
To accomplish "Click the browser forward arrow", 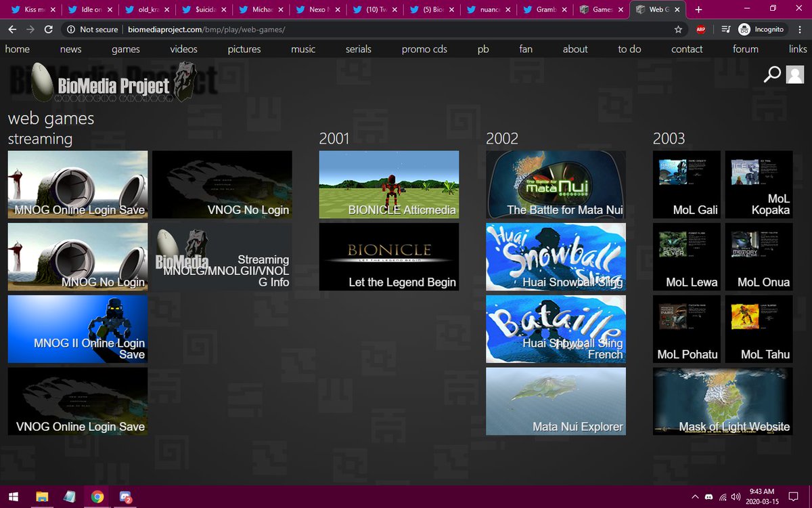I will [30, 30].
